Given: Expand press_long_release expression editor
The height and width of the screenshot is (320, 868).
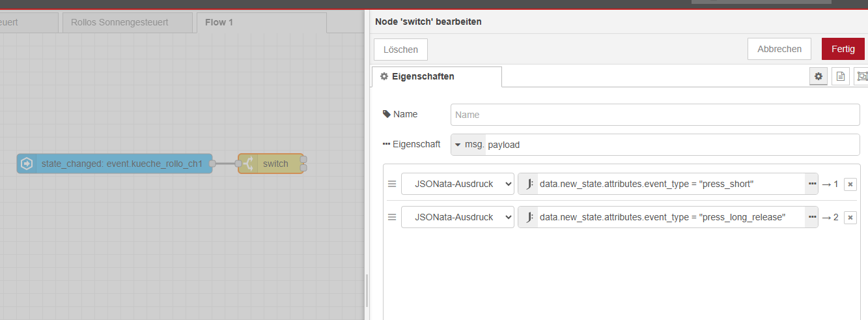Looking at the screenshot, I should coord(812,218).
